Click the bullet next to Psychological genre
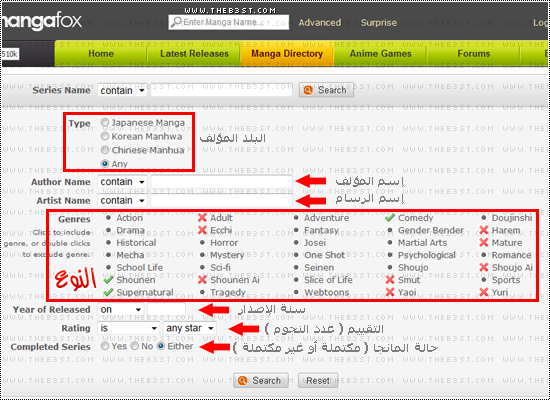The image size is (550, 400). (390, 255)
